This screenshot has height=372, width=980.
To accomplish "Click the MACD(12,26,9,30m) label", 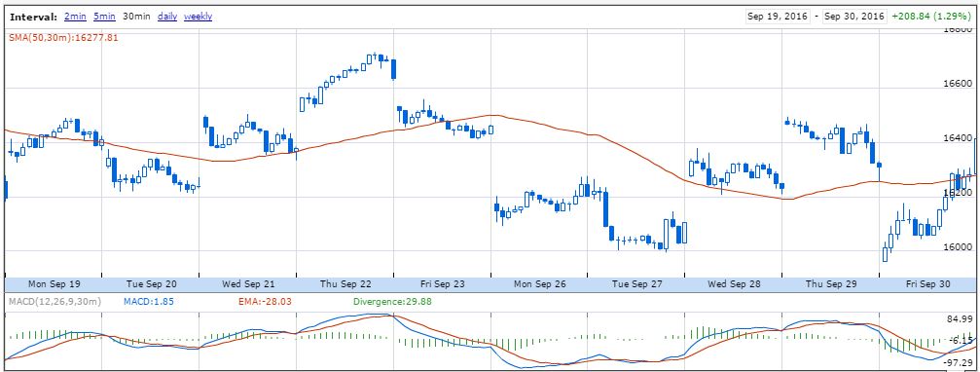I will pyautogui.click(x=55, y=302).
